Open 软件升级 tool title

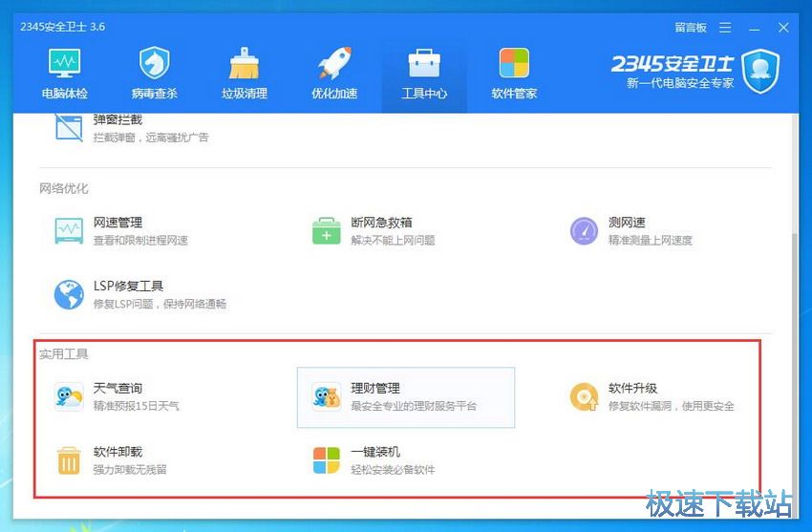coord(632,388)
